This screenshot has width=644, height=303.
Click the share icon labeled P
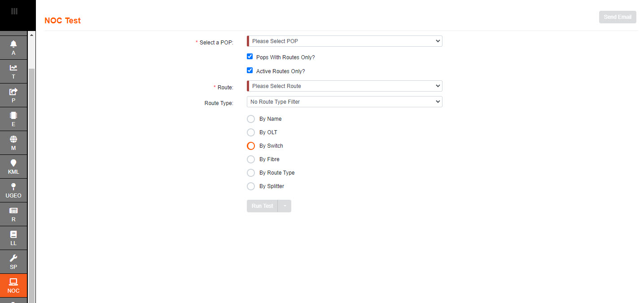point(13,95)
